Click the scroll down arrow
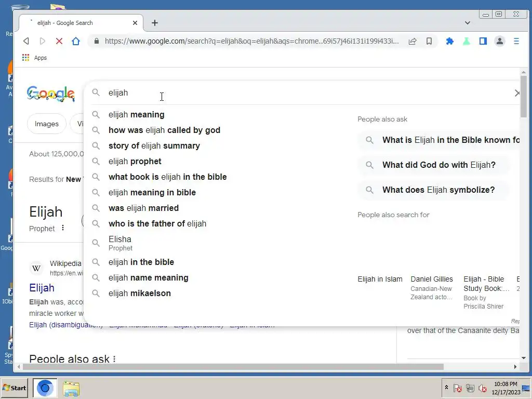Viewport: 532px width, 399px height. 524,358
